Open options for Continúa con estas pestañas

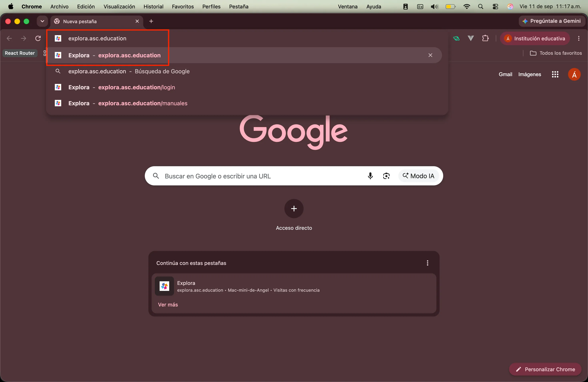point(427,263)
